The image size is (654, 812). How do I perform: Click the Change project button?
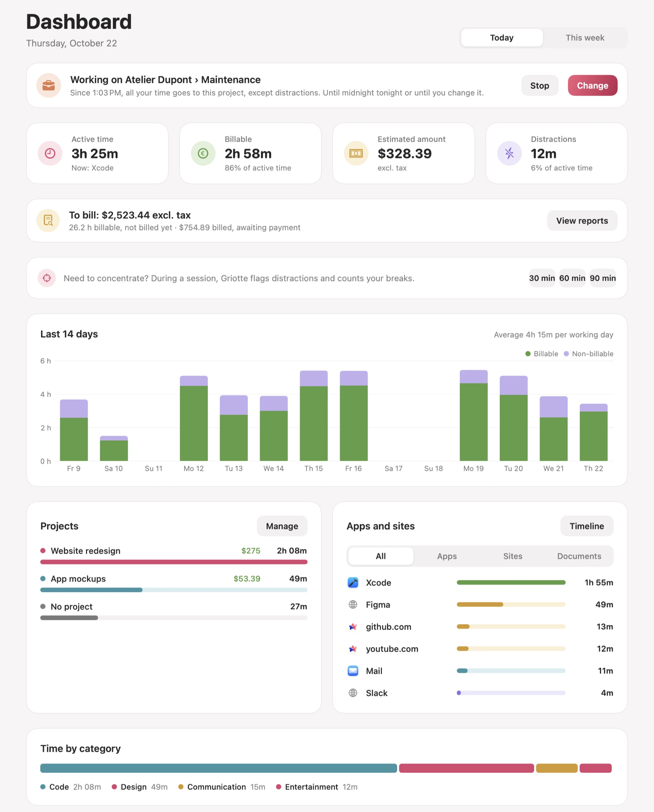[593, 85]
